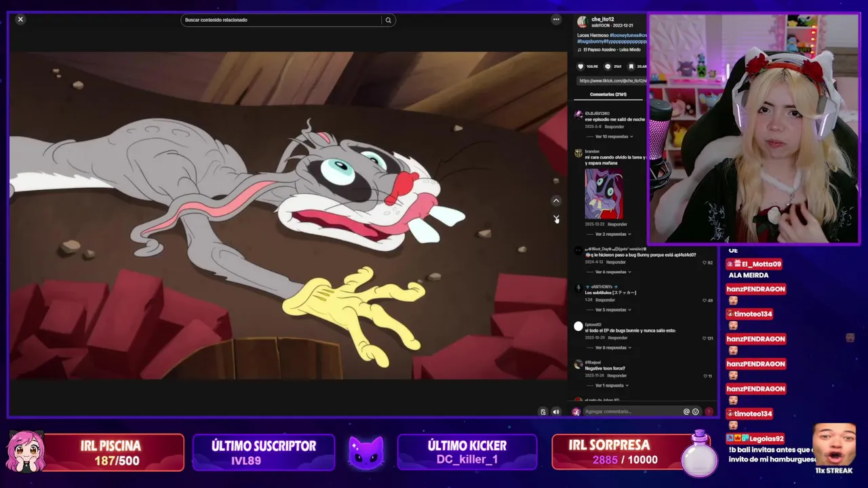Reply to 'Negative toon force?' comment

pos(617,375)
